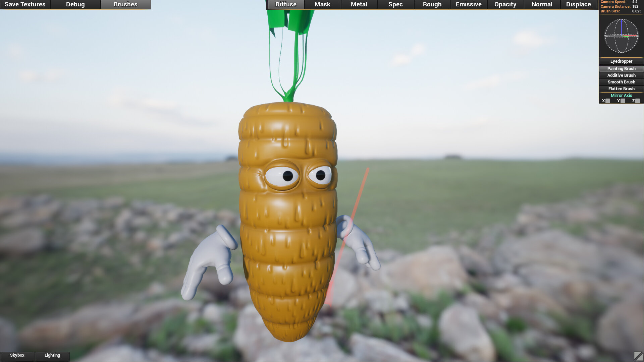
Task: Switch to the Mask channel tab
Action: point(322,4)
